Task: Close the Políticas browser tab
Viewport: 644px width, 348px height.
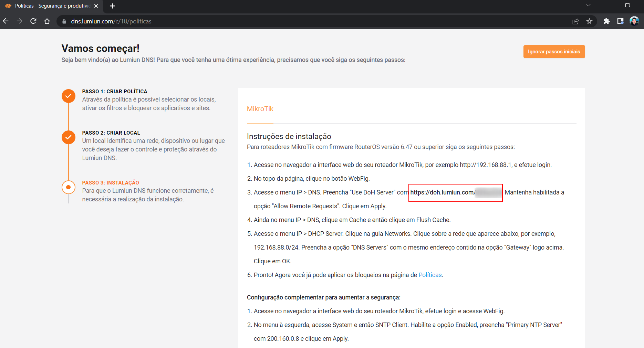Action: tap(96, 6)
